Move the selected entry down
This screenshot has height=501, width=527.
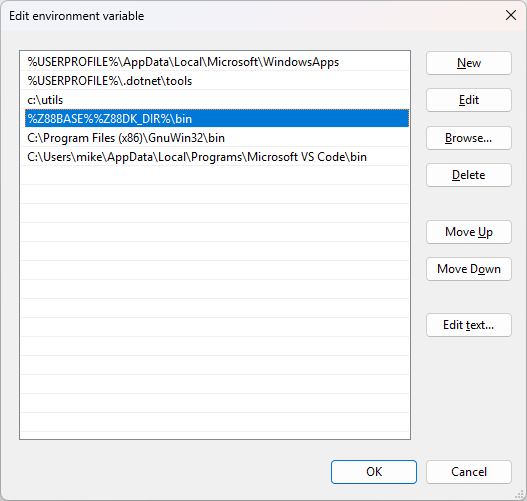(469, 269)
